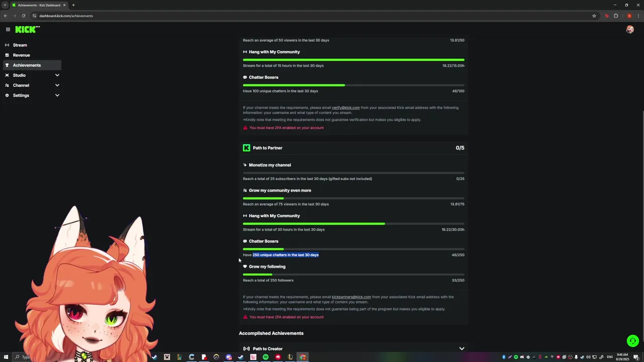Click the system tray volume icon

point(588,357)
